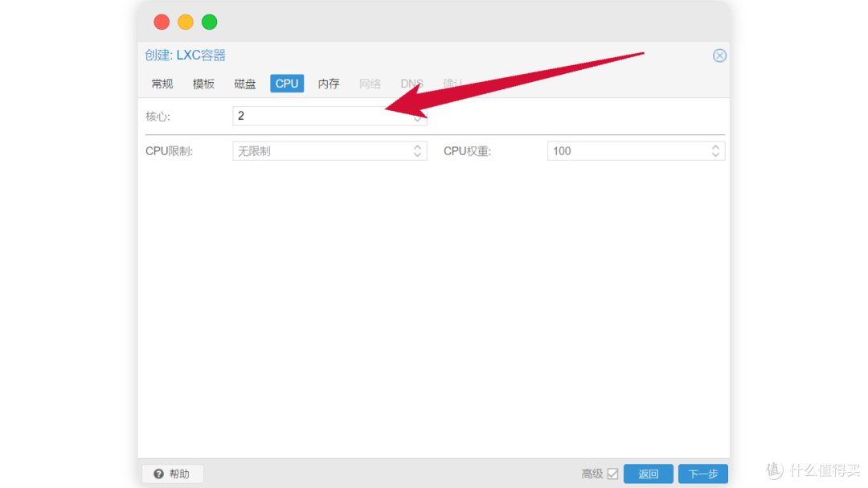The width and height of the screenshot is (868, 488).
Task: Click the greyed-out 网络 tab
Action: coord(371,84)
